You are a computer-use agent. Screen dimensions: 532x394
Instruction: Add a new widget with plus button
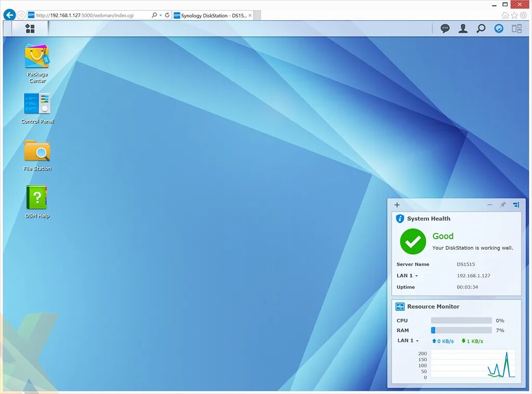(x=397, y=205)
